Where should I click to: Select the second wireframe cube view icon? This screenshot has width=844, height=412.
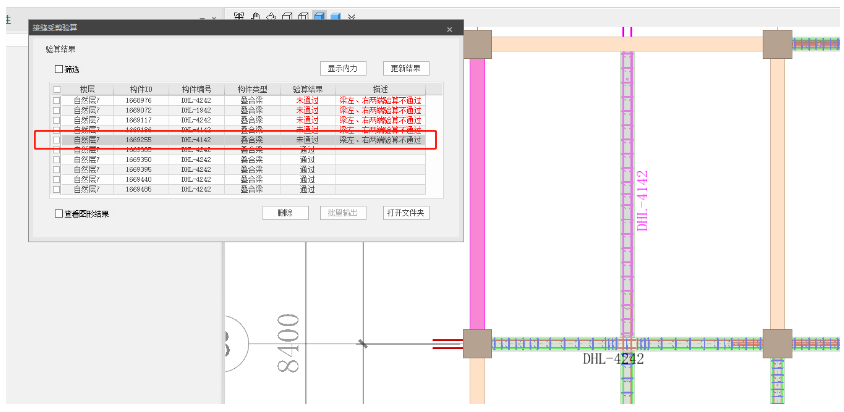303,17
